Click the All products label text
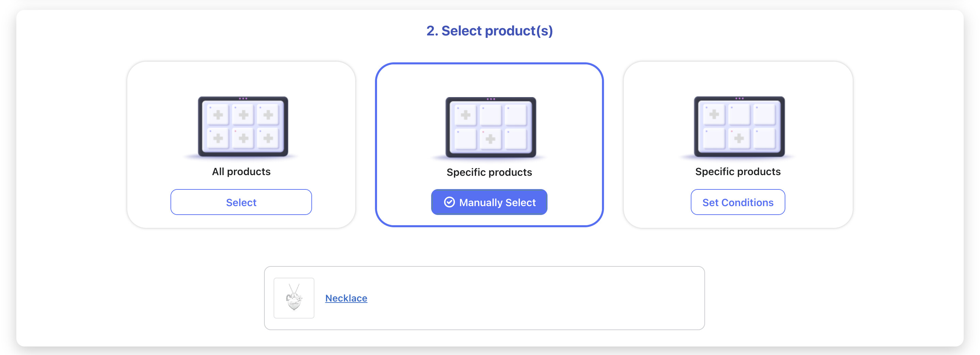 tap(241, 172)
